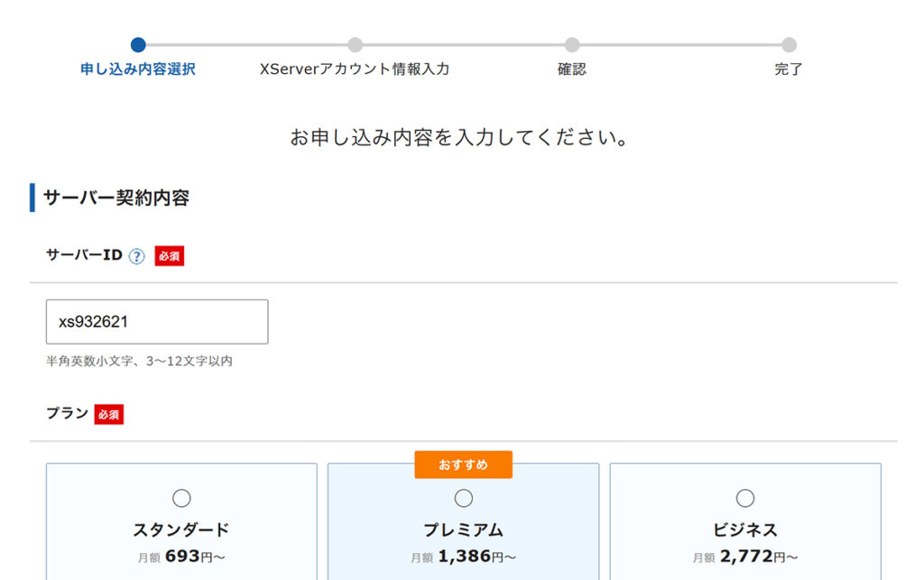
Task: Click the red 必須 badge beside プラン
Action: [x=108, y=414]
